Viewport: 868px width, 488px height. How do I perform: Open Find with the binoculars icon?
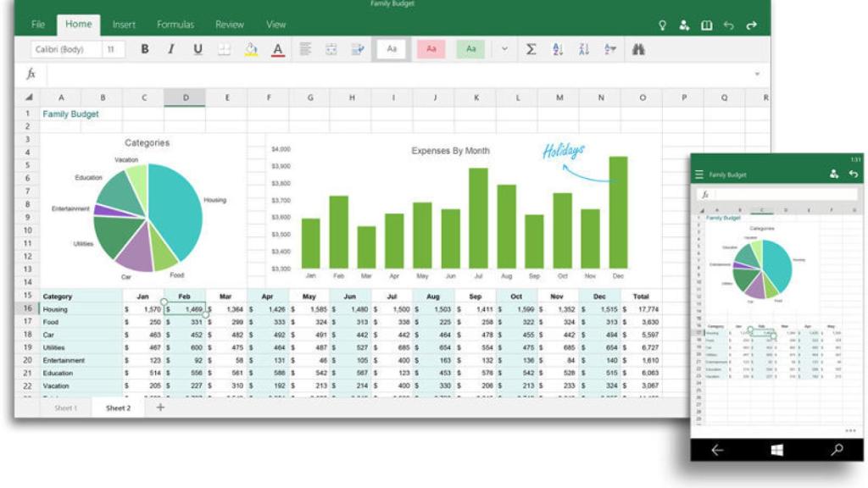(x=638, y=49)
